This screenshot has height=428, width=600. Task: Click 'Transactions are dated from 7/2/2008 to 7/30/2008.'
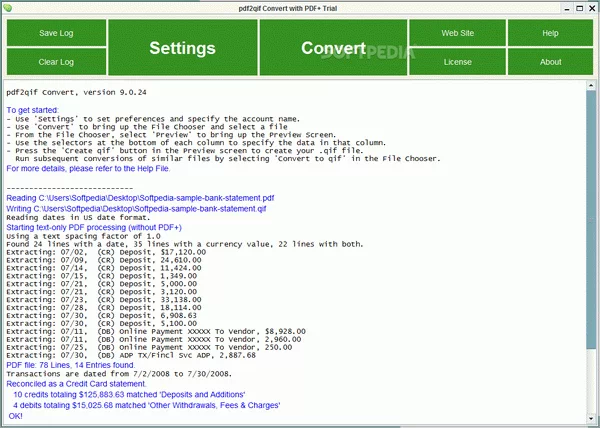coord(119,374)
